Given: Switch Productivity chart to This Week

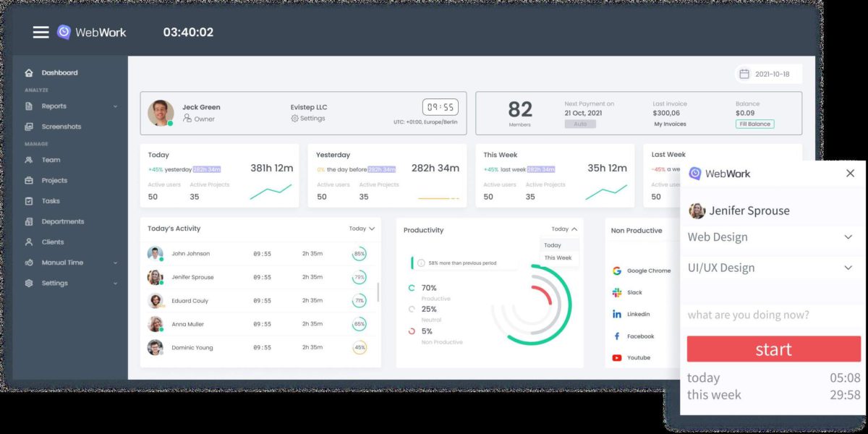Looking at the screenshot, I should pos(558,256).
